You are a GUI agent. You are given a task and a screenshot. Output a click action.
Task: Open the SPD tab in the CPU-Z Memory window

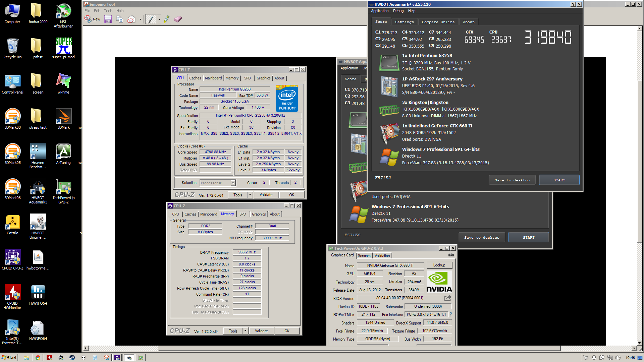(243, 214)
